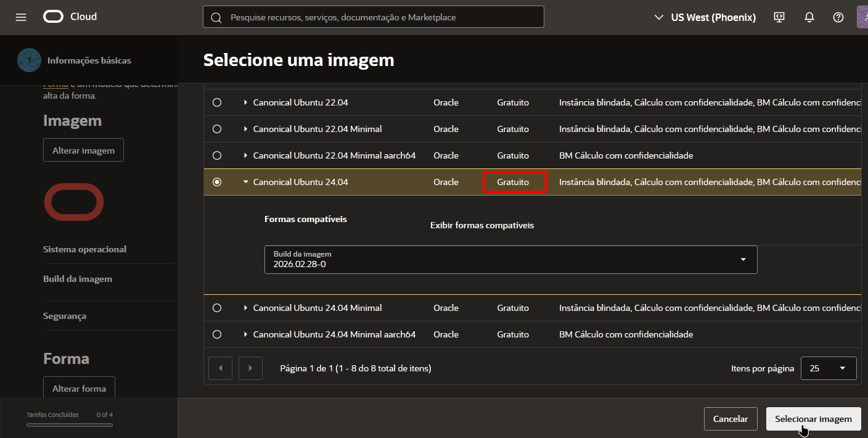Expand the Ubuntu 22.04 Minimal aarch64 row
Screen dimensions: 868x438
(x=245, y=155)
